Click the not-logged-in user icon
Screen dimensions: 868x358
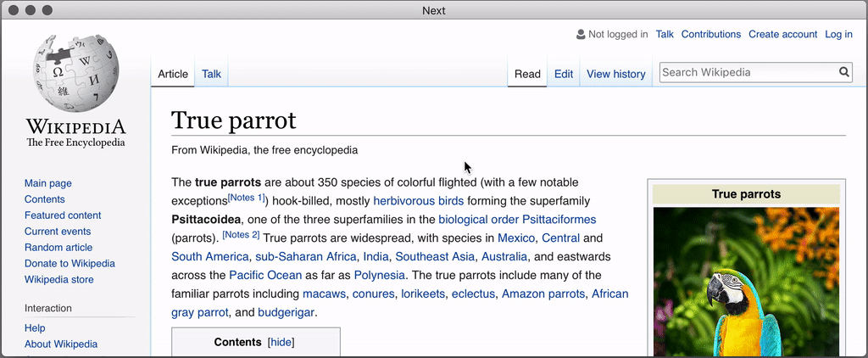pyautogui.click(x=581, y=35)
